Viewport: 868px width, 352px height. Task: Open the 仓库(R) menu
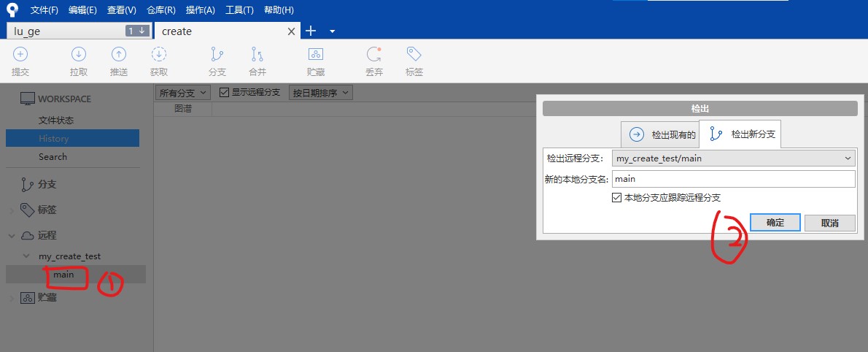[160, 10]
